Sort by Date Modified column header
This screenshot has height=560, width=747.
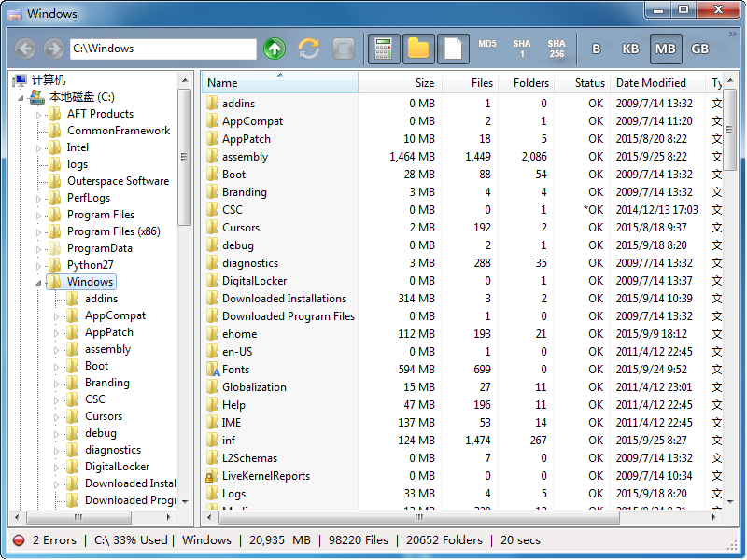point(651,83)
